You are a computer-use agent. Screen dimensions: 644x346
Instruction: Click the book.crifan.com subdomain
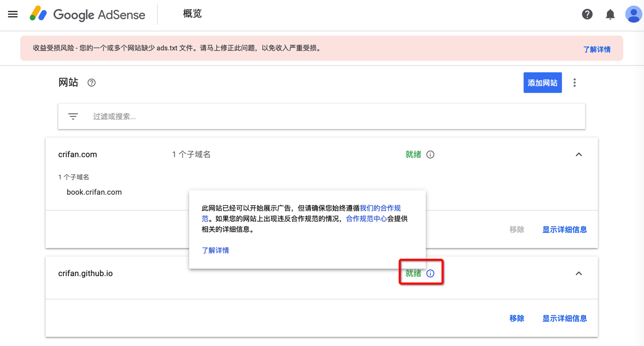pos(94,192)
